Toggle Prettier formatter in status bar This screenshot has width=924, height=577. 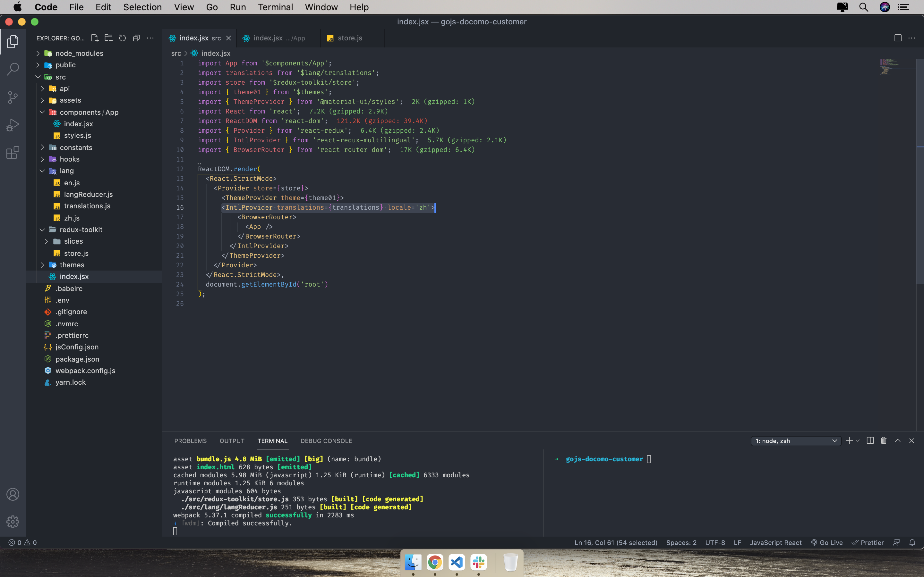[x=868, y=543]
